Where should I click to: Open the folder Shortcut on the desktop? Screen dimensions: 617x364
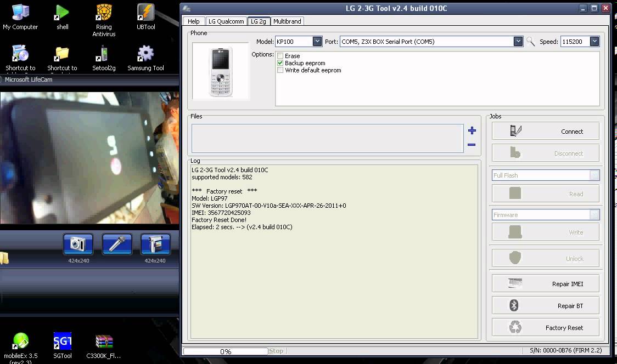tap(62, 58)
